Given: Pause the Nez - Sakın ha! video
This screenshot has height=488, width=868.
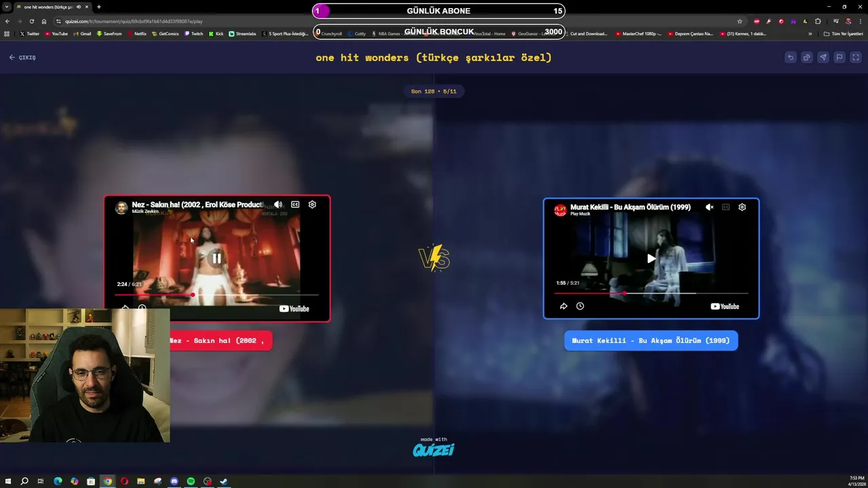Looking at the screenshot, I should 216,258.
